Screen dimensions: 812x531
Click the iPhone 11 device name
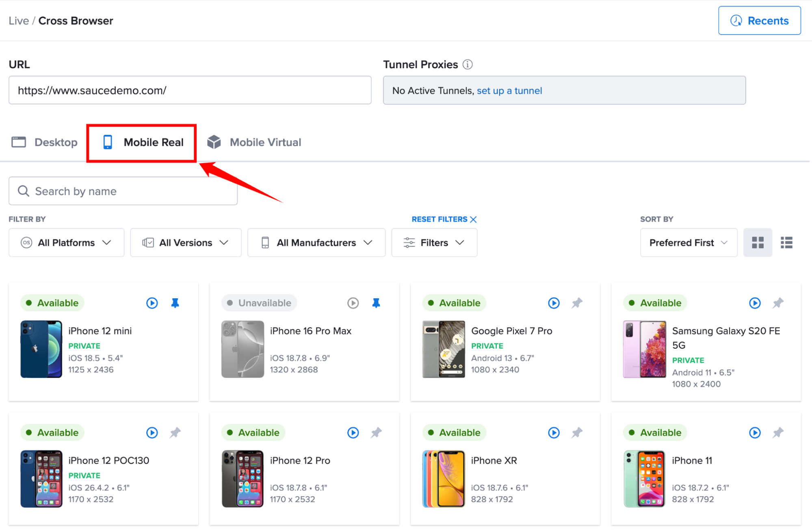tap(692, 461)
